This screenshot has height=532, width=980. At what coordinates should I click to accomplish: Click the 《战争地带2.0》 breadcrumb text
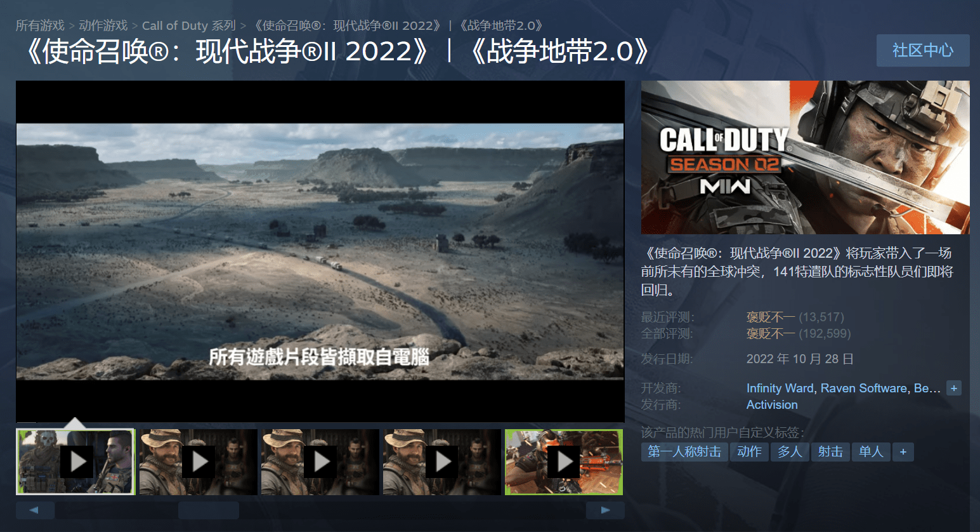(501, 25)
